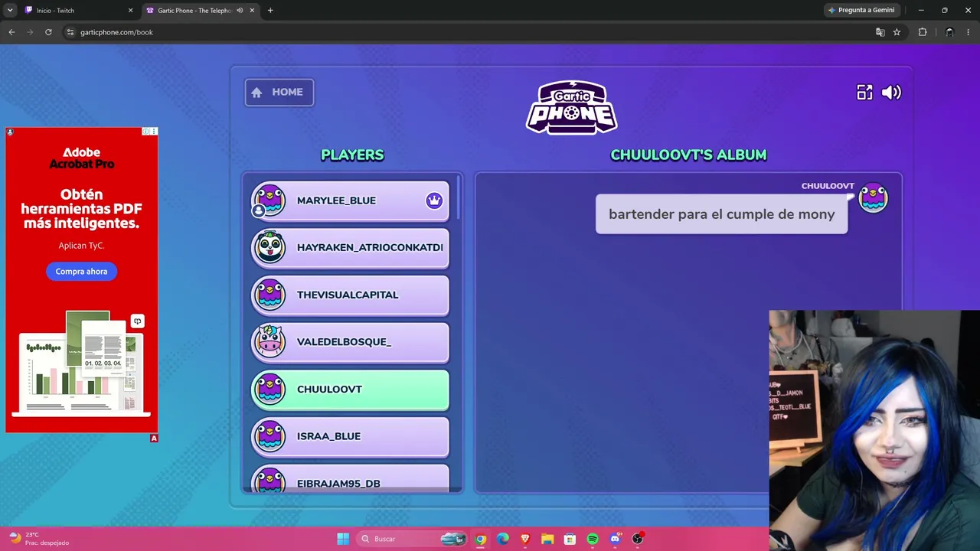
Task: Close the Inicio - Twitch tab
Action: [x=130, y=11]
